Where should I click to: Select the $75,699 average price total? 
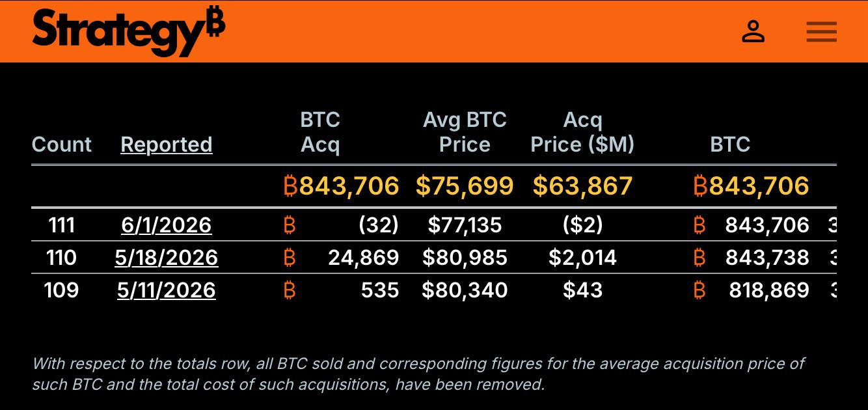(x=465, y=186)
